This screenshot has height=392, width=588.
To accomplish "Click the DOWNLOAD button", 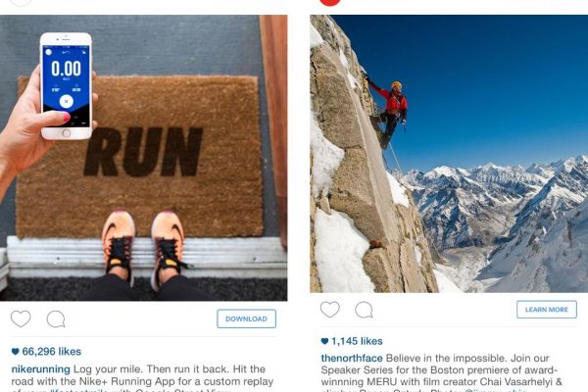I will click(246, 318).
